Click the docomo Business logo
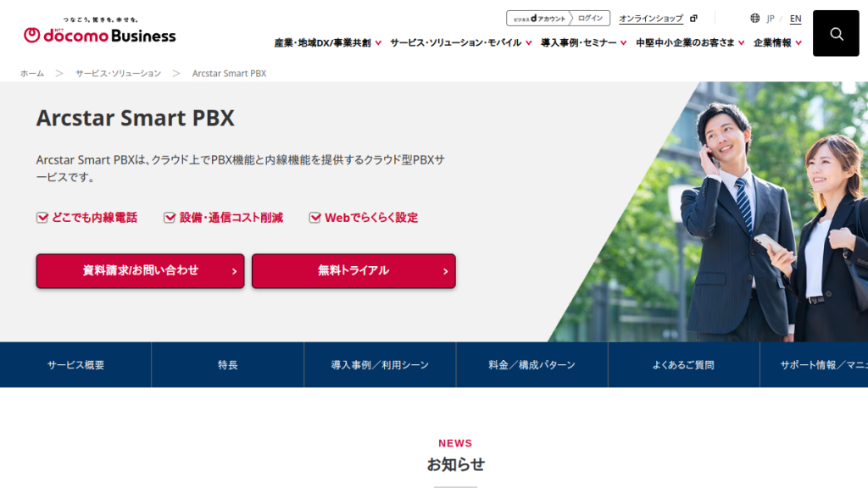The image size is (868, 488). tap(100, 30)
